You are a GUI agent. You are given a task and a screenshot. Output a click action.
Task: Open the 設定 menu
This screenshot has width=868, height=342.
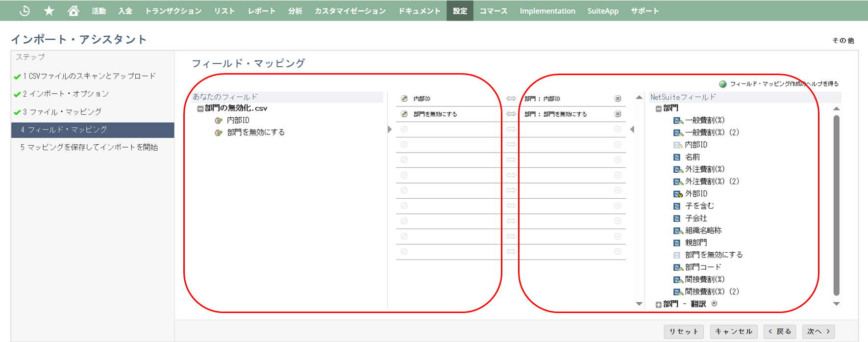pyautogui.click(x=460, y=11)
